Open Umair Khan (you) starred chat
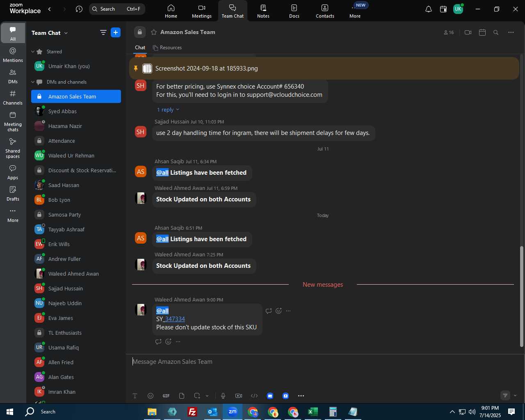The width and height of the screenshot is (525, 420). 76,66
